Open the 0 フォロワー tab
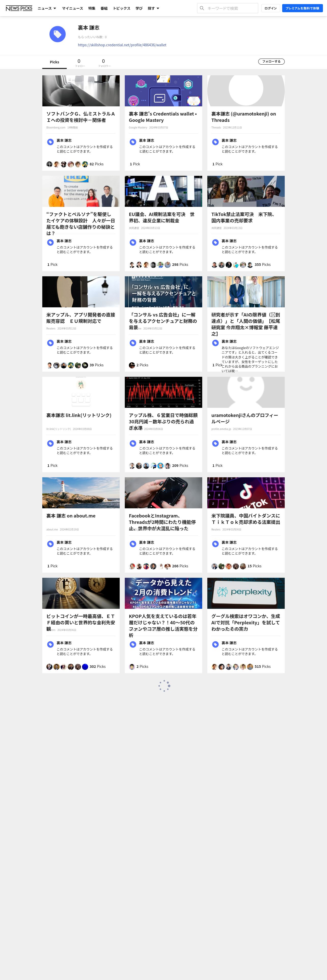The height and width of the screenshot is (980, 327). (x=104, y=63)
